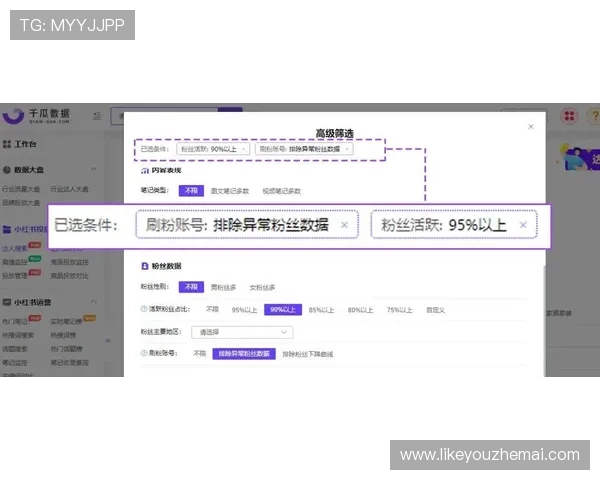Open the red four-dot apps icon

(569, 116)
